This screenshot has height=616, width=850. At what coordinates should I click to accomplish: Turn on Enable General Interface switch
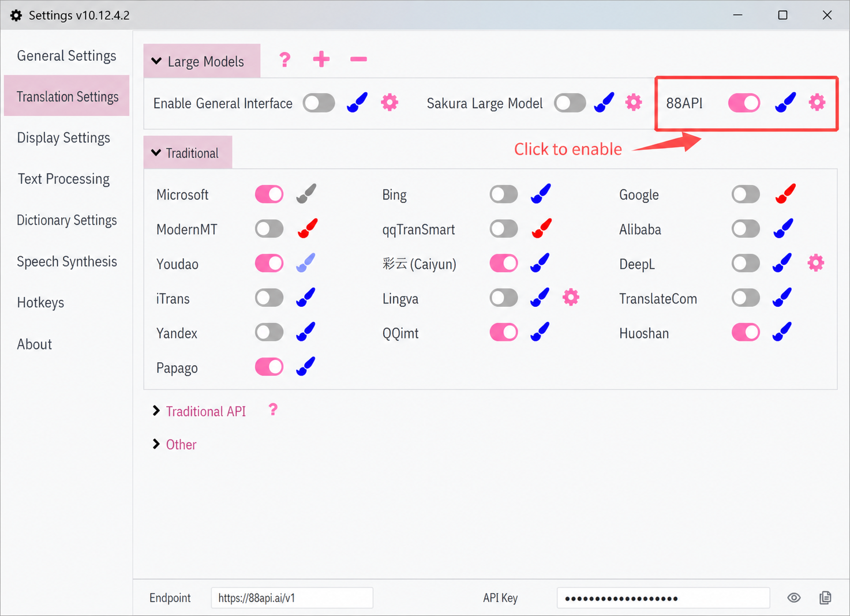(319, 103)
